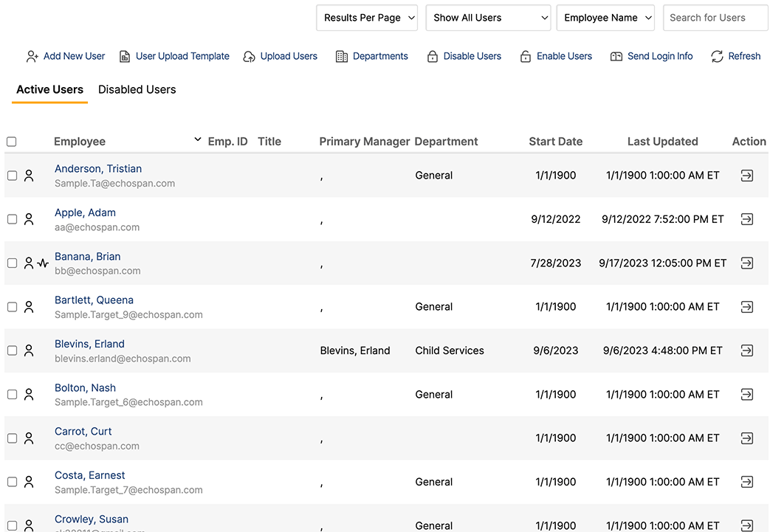Viewport: 770px width, 532px height.
Task: Click the sort chevron in Employee column header
Action: pos(197,139)
